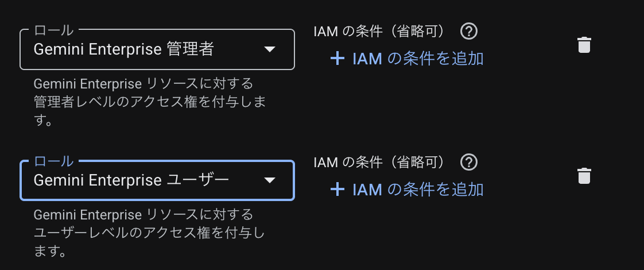Expand the dropdown arrow of the Gemini Enterprise 管理者 field

269,49
